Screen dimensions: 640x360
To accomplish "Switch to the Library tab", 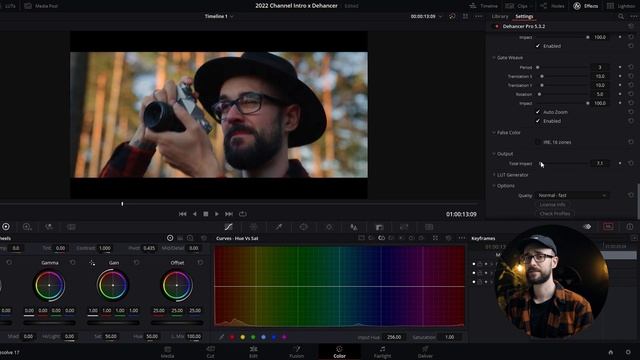I will 500,16.
